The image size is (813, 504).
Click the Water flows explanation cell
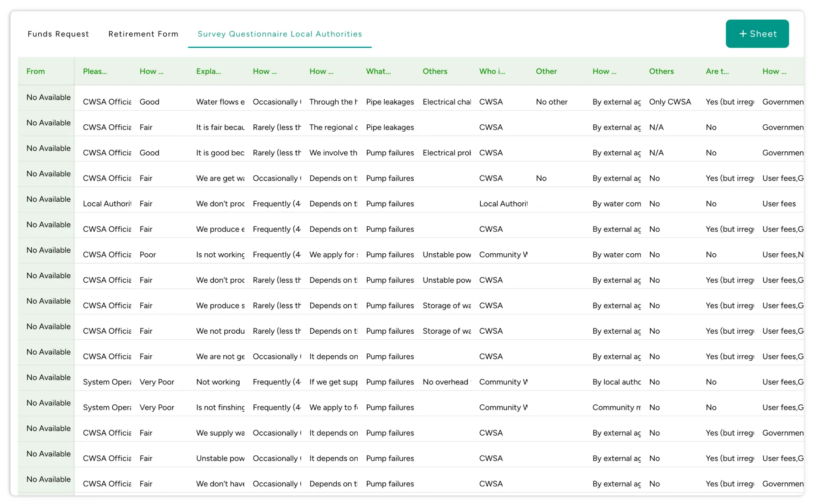point(220,102)
